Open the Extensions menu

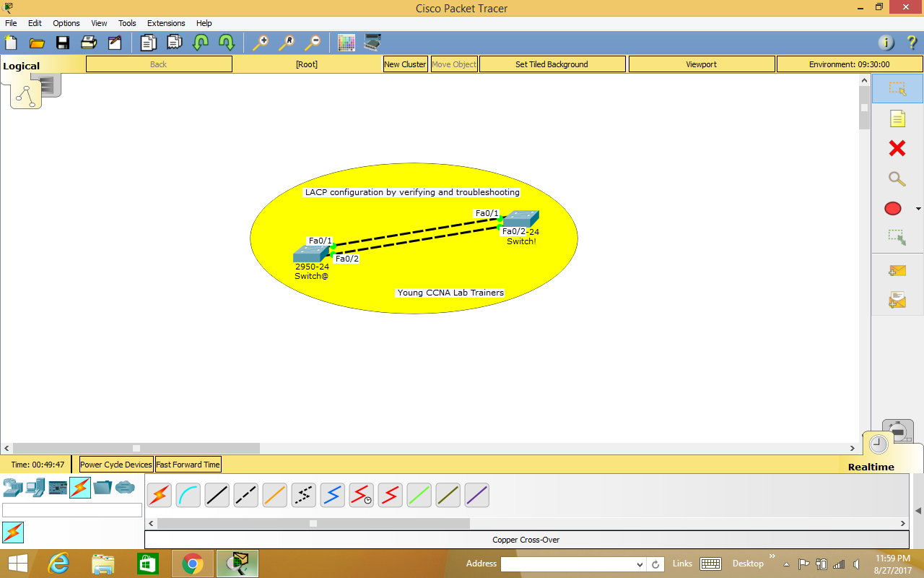[x=166, y=23]
